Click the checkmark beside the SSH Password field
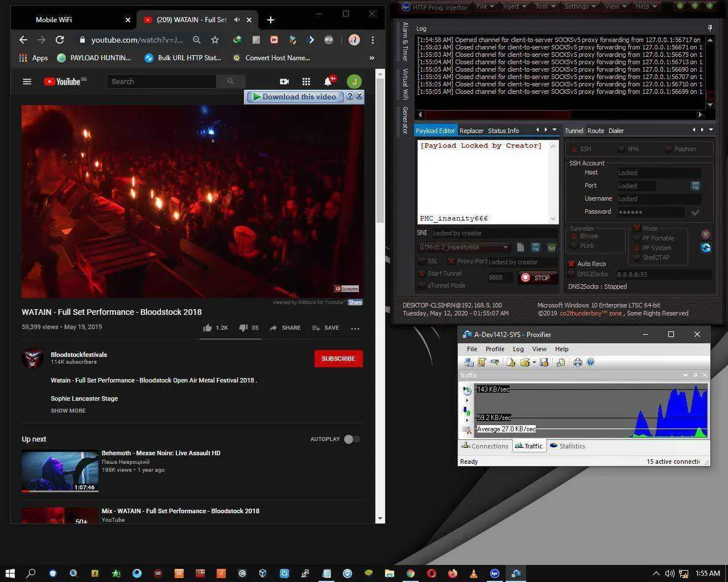Screen dimensions: 728x582 click(x=695, y=212)
